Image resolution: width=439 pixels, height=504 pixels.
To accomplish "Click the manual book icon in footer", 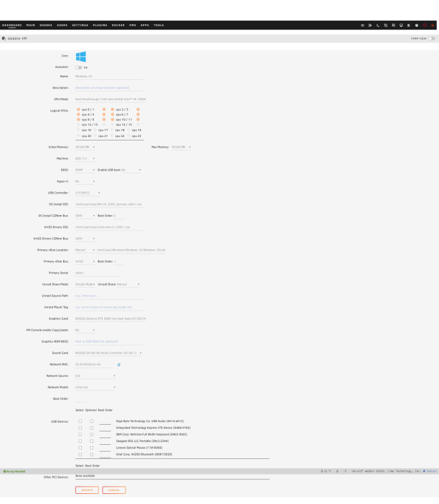I will point(424,471).
